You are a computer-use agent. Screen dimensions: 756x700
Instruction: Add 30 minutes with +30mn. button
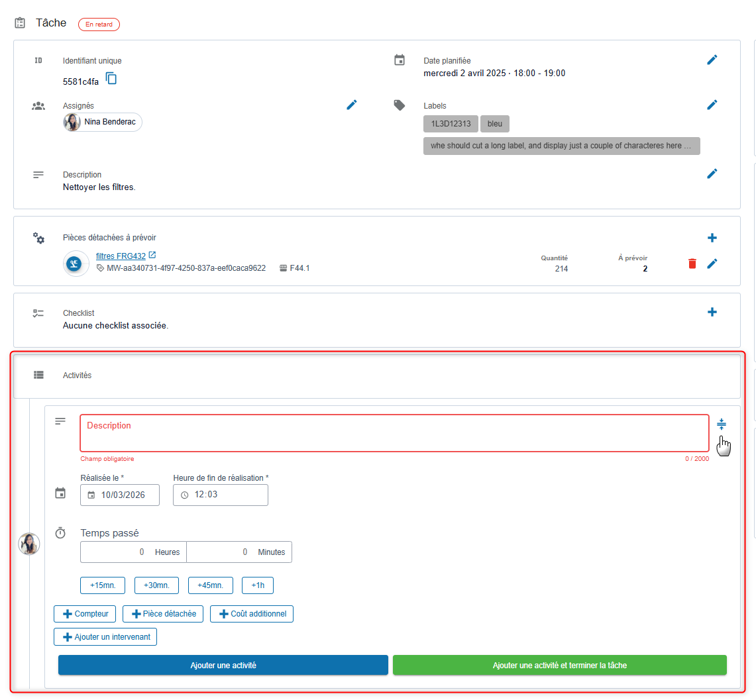(157, 585)
